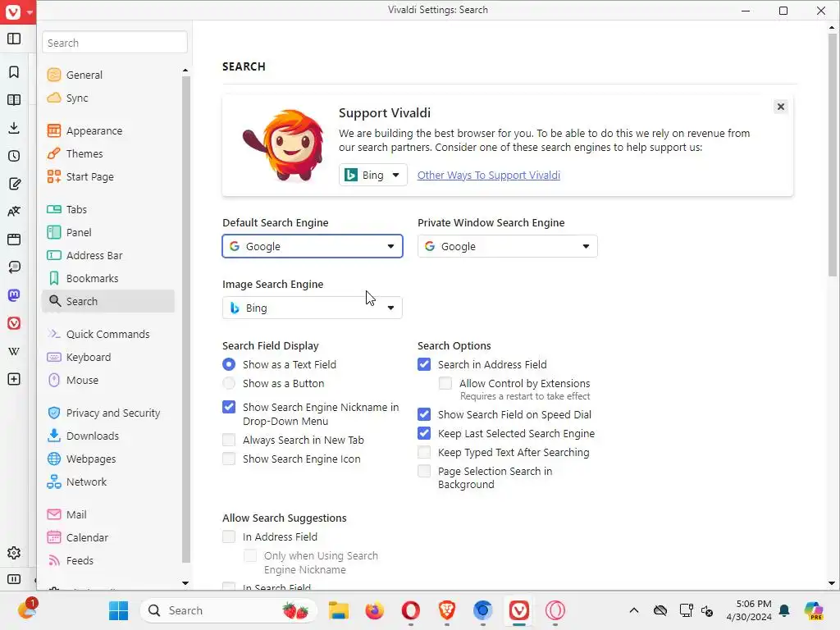Click Other Ways To Support Vivaldi link
The image size is (840, 630).
[489, 176]
